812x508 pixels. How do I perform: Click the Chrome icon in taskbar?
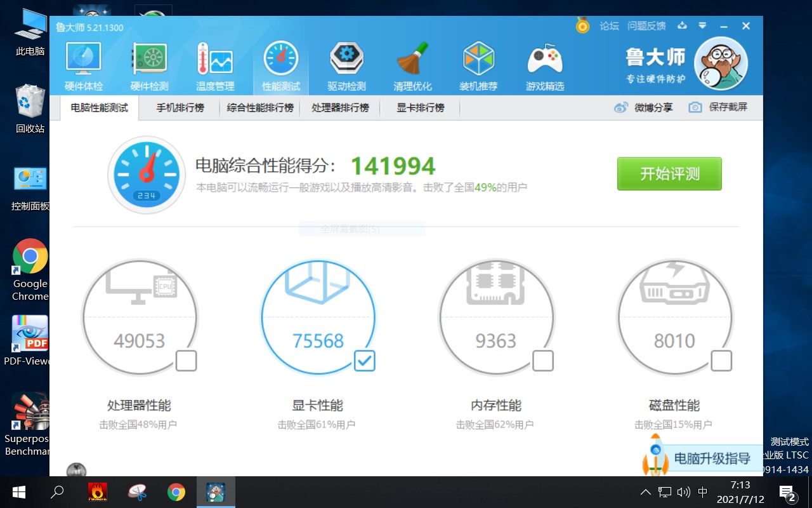(x=176, y=492)
